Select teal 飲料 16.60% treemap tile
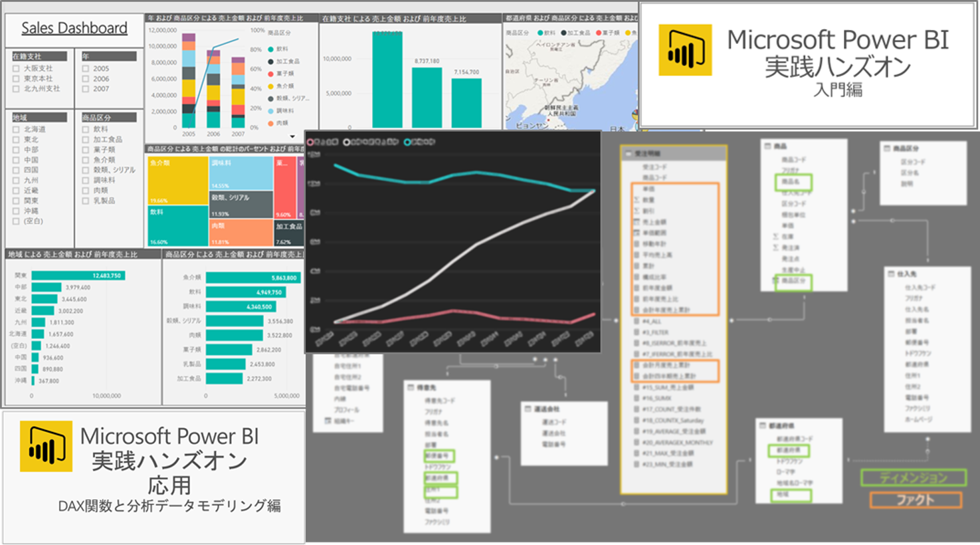980x545 pixels. click(177, 226)
